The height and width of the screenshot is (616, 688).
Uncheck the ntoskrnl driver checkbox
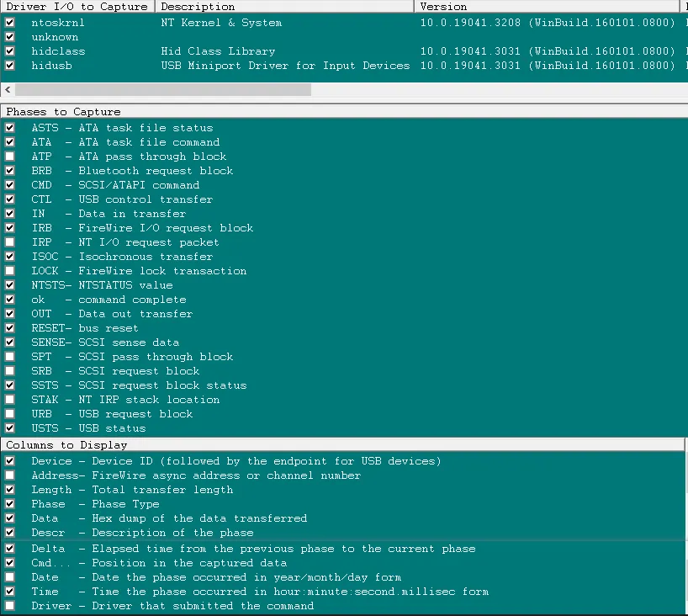(9, 23)
